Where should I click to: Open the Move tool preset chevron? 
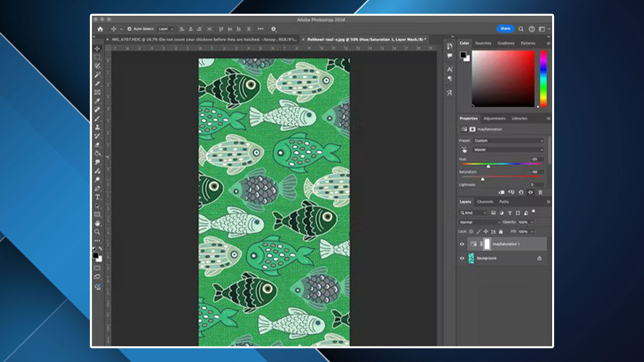pyautogui.click(x=121, y=29)
